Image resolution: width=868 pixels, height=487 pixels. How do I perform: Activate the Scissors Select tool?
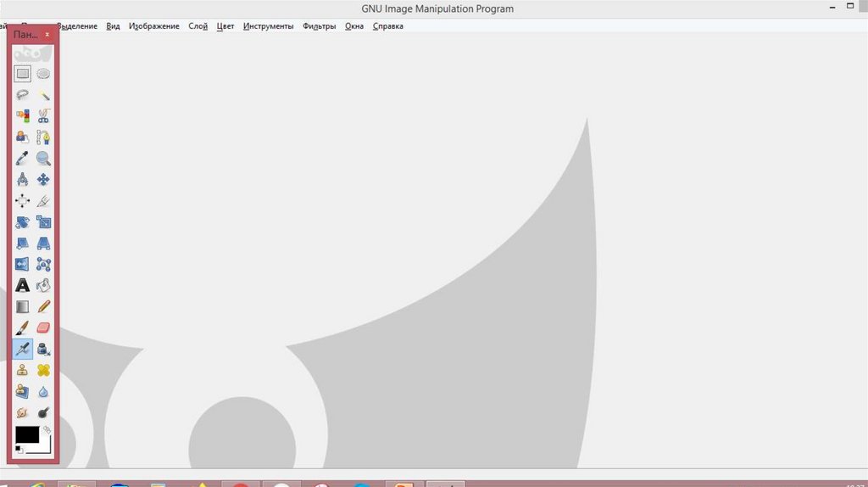click(43, 116)
